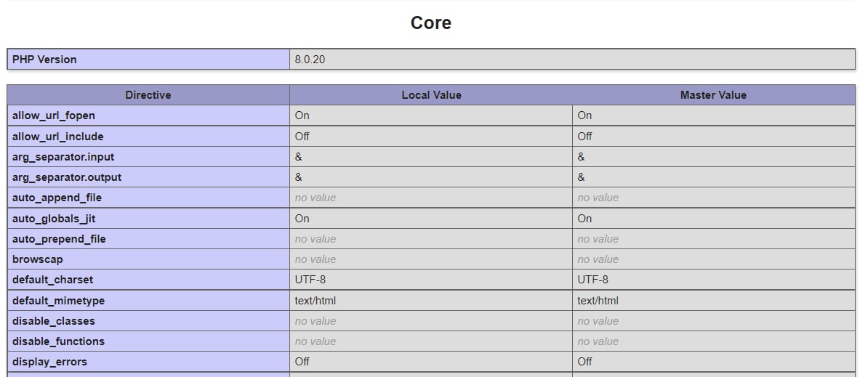Viewport: 868px width, 377px height.
Task: Click the default_mimetype master value text/html
Action: [598, 301]
